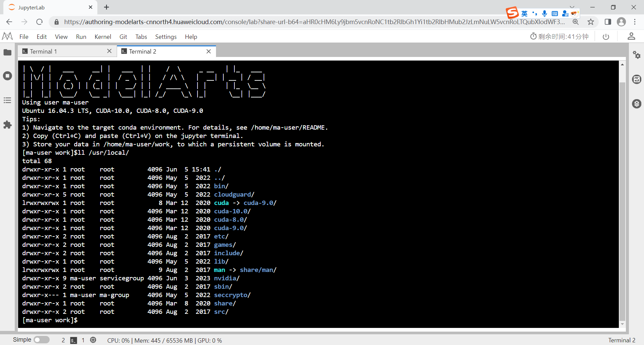Viewport: 644px width, 345px height.
Task: Click the CPU/Mem/GPU status text
Action: (164, 340)
